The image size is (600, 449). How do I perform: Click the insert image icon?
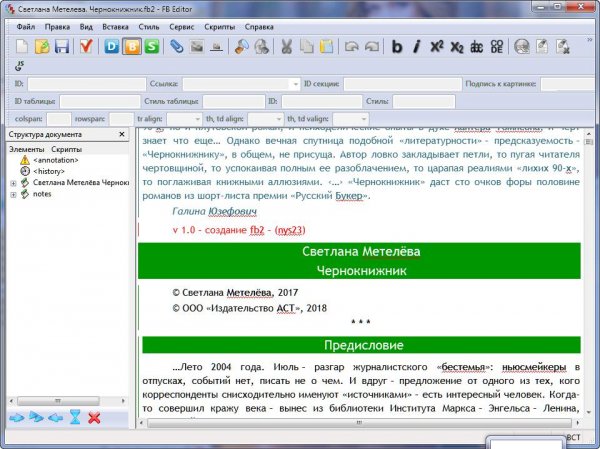197,47
